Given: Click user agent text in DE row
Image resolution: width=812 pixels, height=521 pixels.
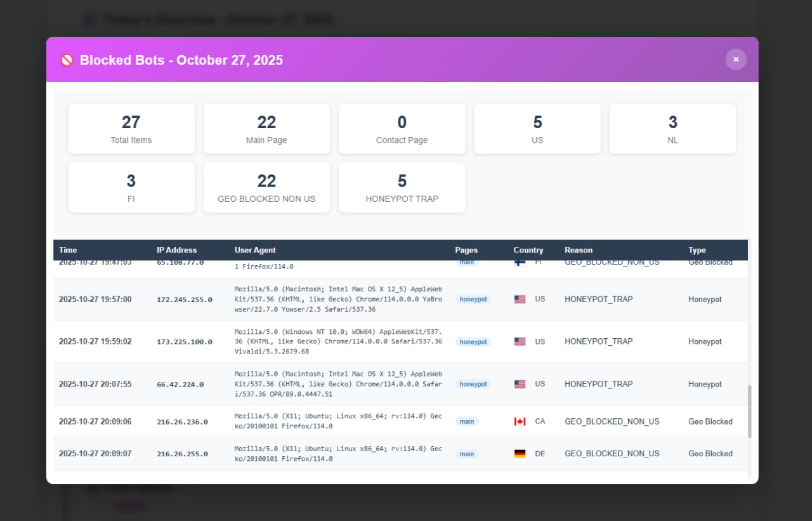Looking at the screenshot, I should coord(338,454).
